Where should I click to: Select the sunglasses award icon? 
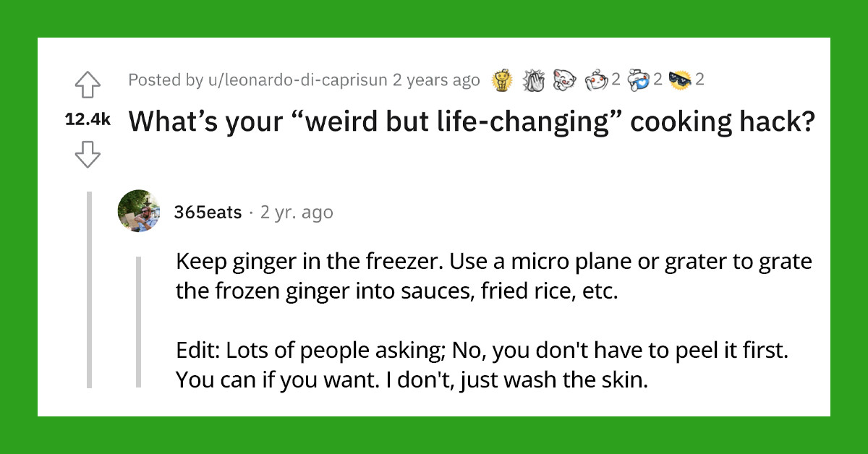click(678, 80)
